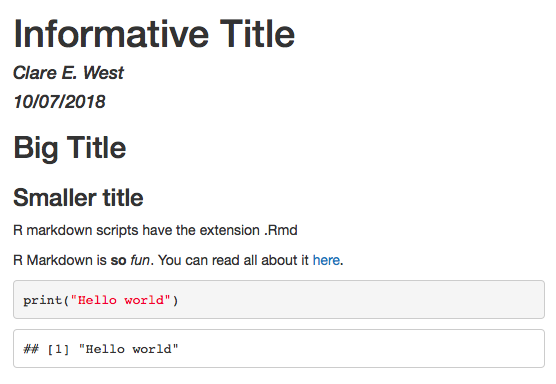Click the sentence about the .Rmd extension
The height and width of the screenshot is (384, 556).
pyautogui.click(x=155, y=230)
